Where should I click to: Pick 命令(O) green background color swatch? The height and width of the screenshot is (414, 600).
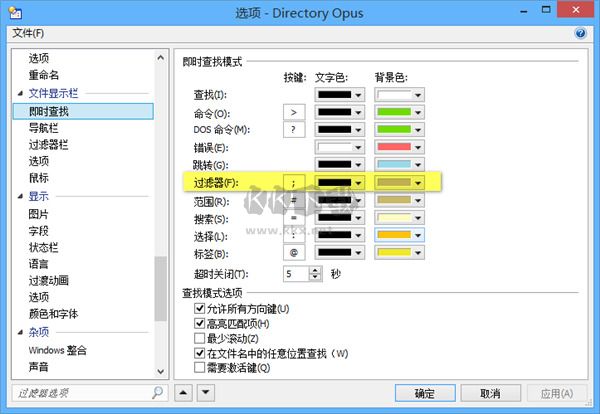394,112
